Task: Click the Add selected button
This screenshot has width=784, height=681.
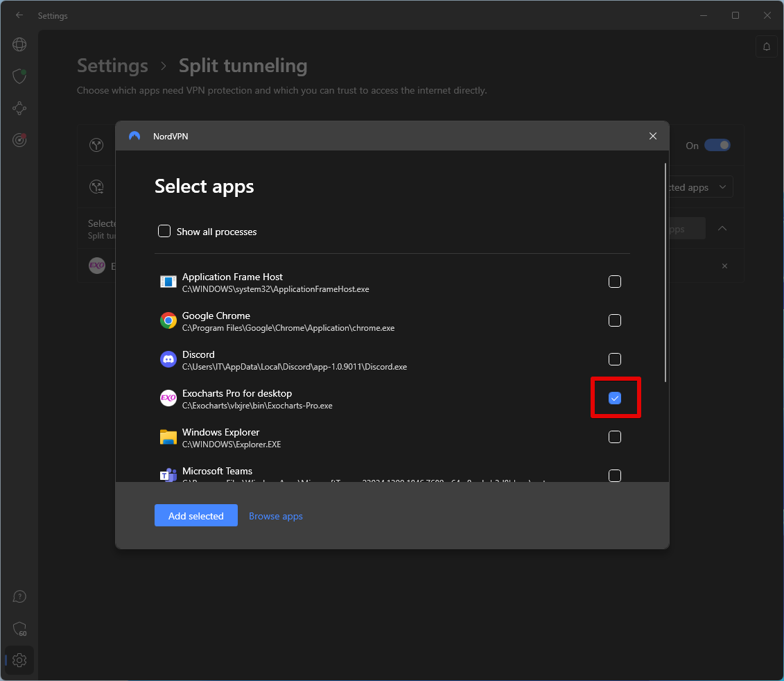Action: (x=196, y=515)
